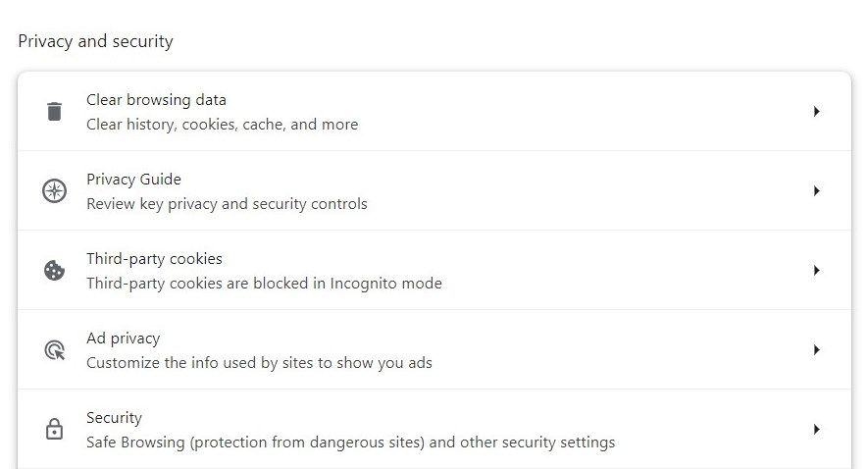Viewport: 868px width, 469px height.
Task: Expand the Security row arrow
Action: coord(816,430)
